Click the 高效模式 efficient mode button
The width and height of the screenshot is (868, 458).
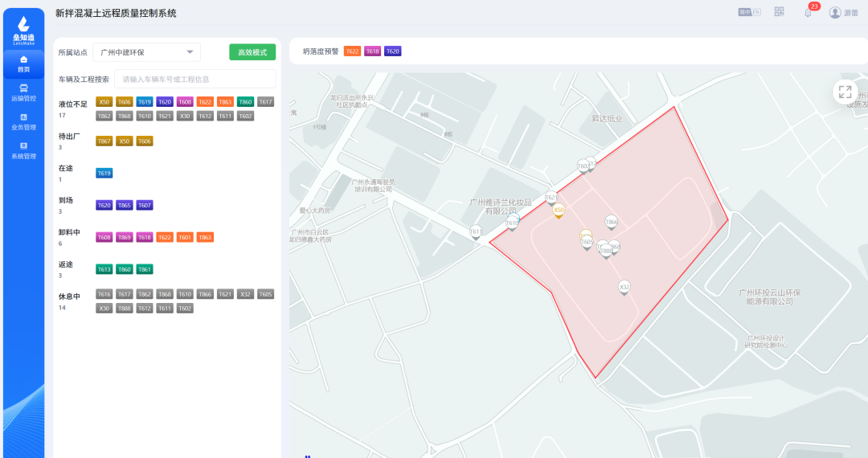pos(252,52)
